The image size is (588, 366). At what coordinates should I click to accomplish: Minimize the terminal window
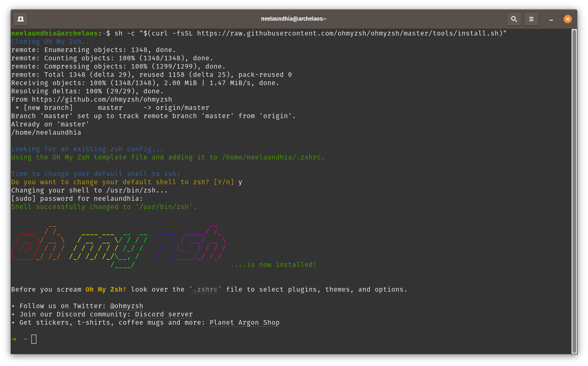[x=551, y=19]
